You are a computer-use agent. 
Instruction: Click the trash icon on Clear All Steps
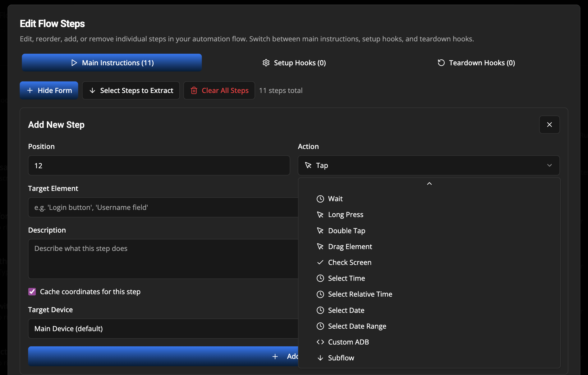194,90
